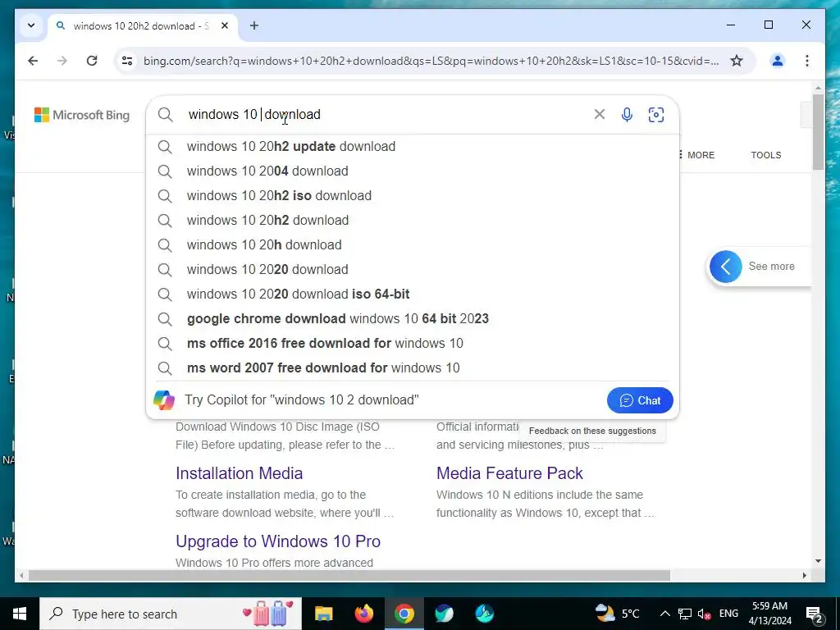Open the 'Installation Media' link
This screenshot has width=840, height=630.
coord(239,473)
